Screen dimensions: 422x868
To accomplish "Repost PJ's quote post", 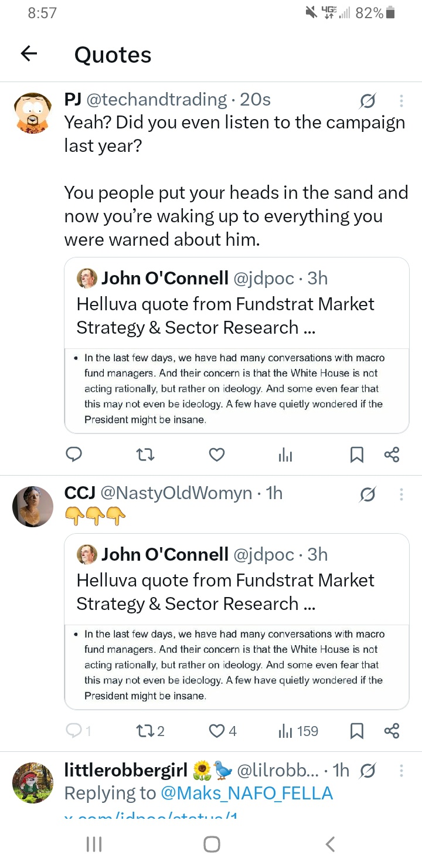I will pos(145,455).
